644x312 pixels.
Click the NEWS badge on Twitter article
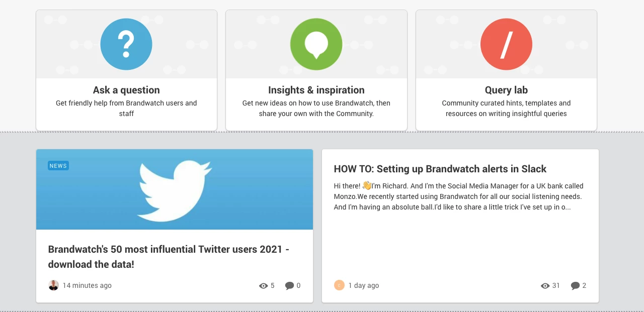coord(58,166)
